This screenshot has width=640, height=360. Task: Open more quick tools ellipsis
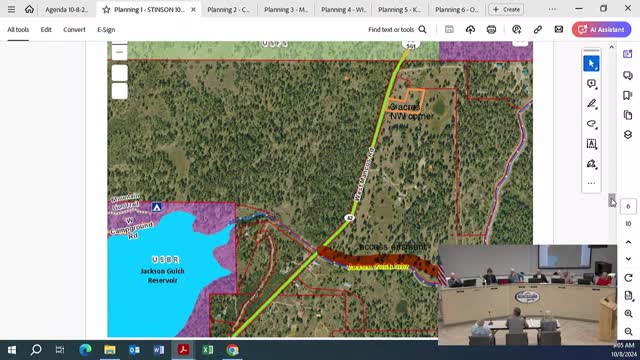[591, 183]
